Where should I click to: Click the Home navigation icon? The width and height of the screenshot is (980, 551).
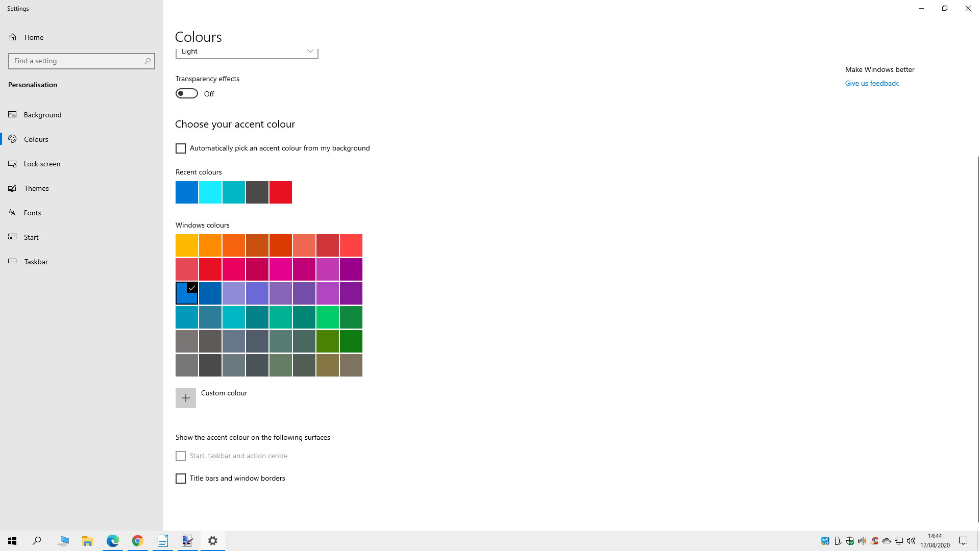pyautogui.click(x=12, y=37)
